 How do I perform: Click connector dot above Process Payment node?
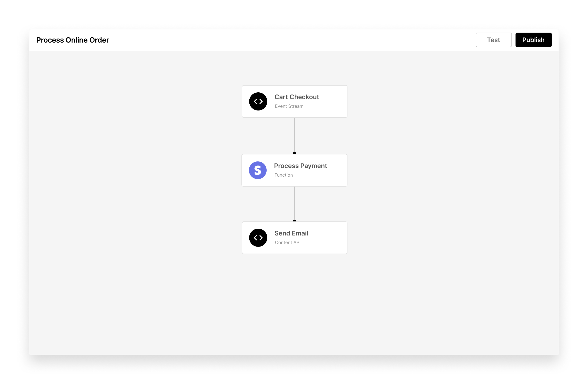click(x=294, y=153)
